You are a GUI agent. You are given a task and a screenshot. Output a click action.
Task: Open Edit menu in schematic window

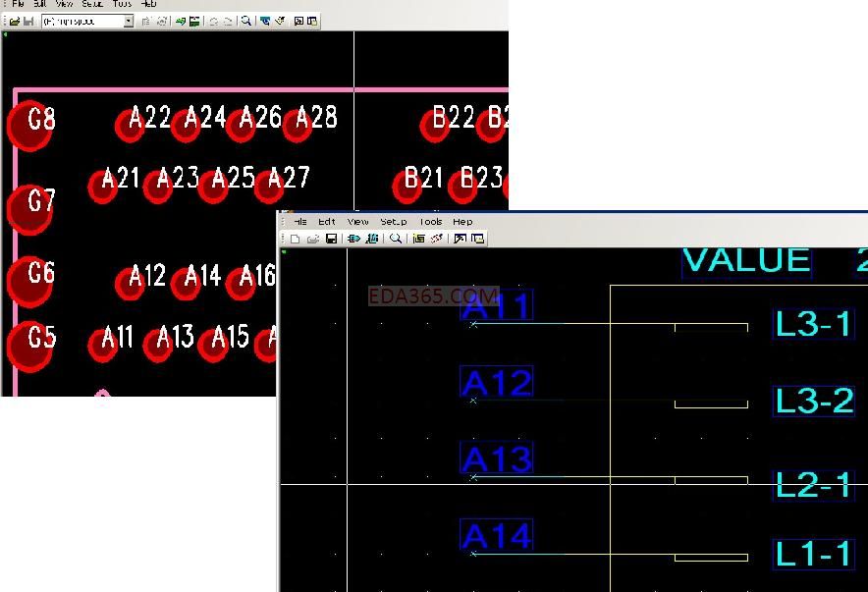327,222
